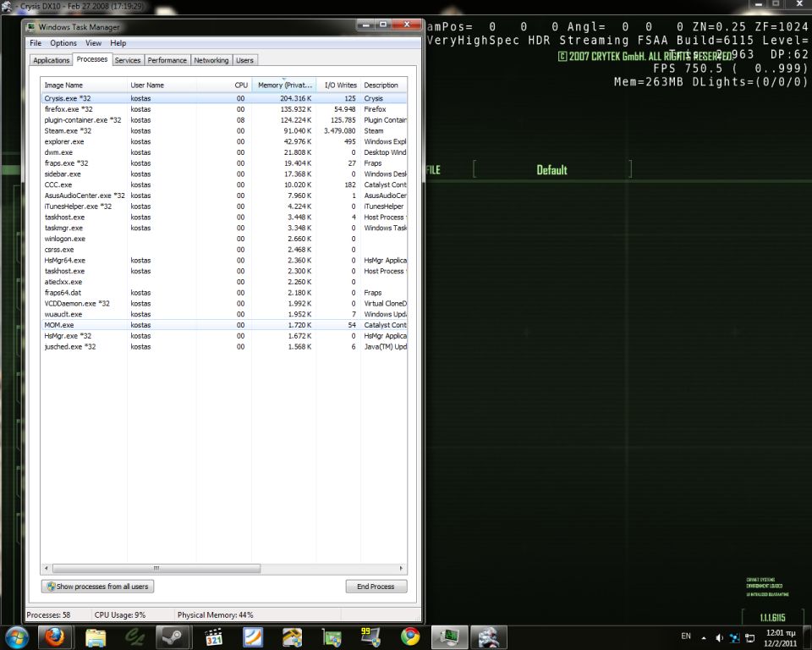
Task: Select the wuaudt.exe process
Action: coord(223,315)
